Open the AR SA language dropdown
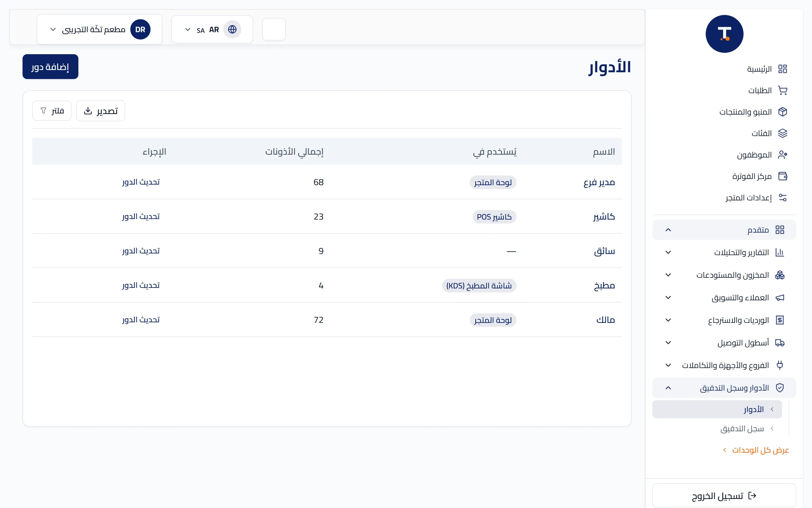Image resolution: width=812 pixels, height=508 pixels. 212,30
